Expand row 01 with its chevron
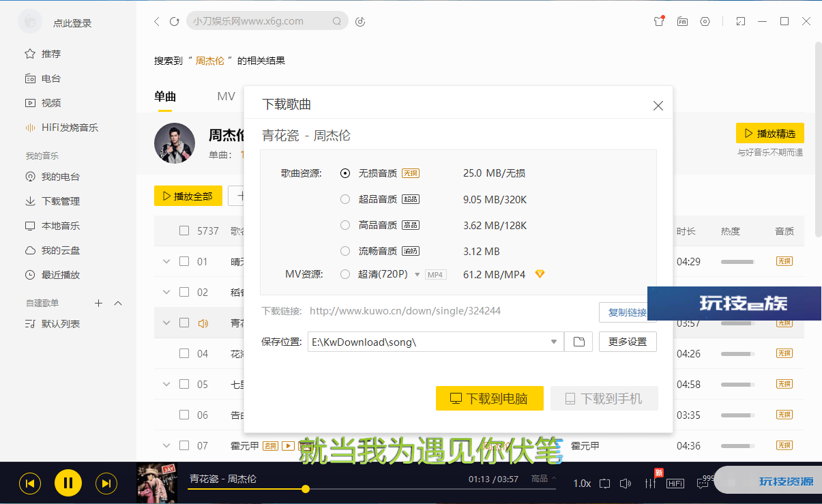Viewport: 822px width, 504px height. click(166, 261)
